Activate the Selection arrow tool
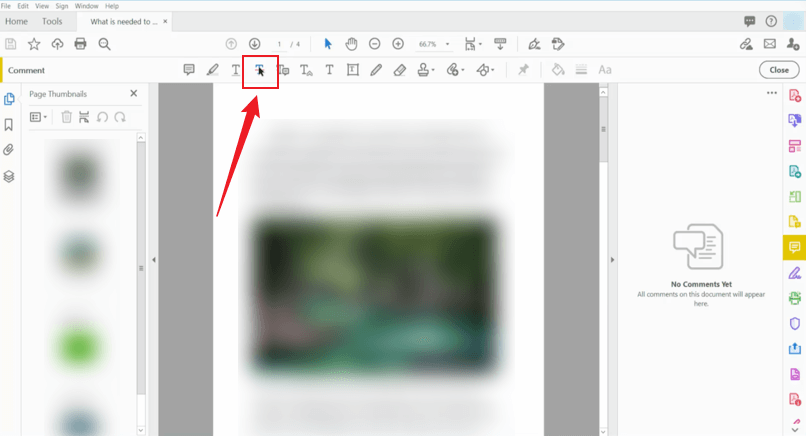Viewport: 806px width, 436px height. coord(328,44)
